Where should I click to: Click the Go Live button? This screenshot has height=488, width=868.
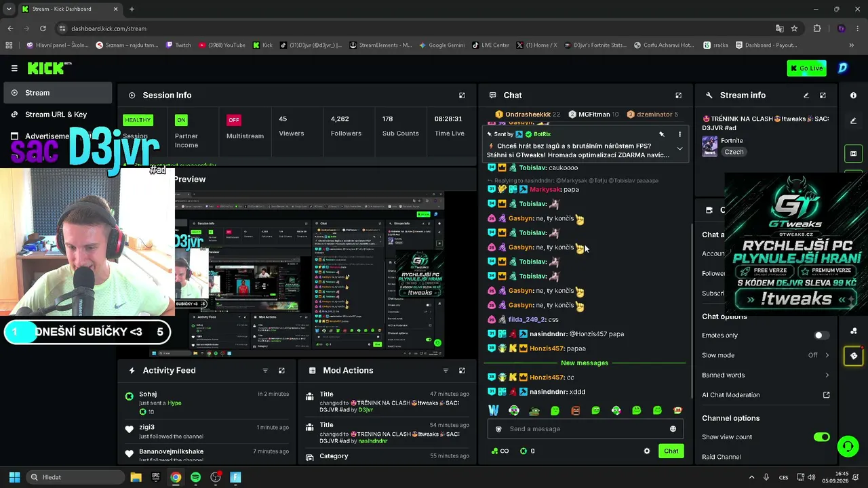(x=806, y=68)
